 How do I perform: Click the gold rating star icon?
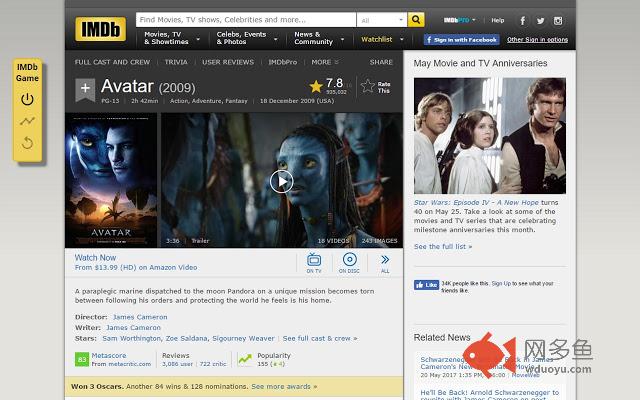(316, 86)
